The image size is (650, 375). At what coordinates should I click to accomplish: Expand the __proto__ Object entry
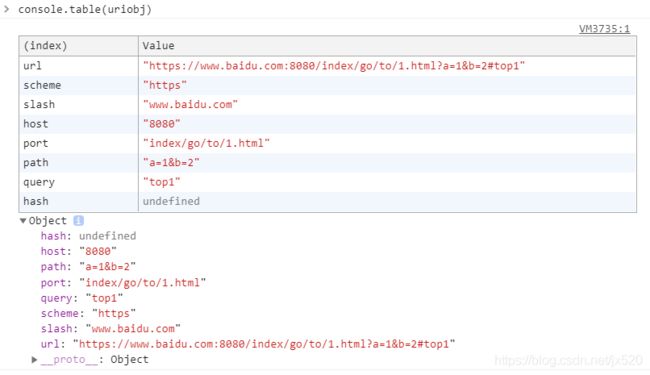pyautogui.click(x=35, y=360)
